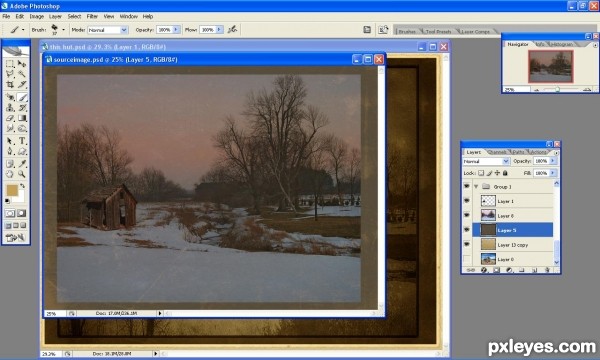
Task: Open options bar Opacity arrow
Action: pos(176,29)
